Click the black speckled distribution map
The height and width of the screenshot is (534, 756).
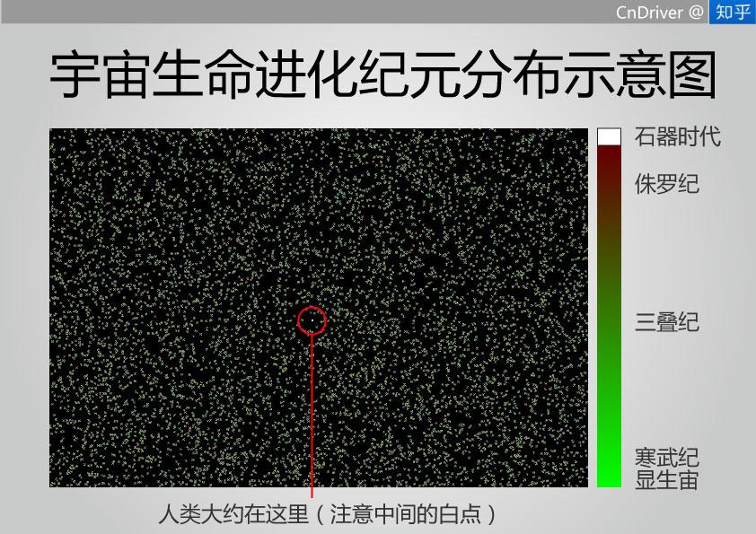tap(180, 224)
